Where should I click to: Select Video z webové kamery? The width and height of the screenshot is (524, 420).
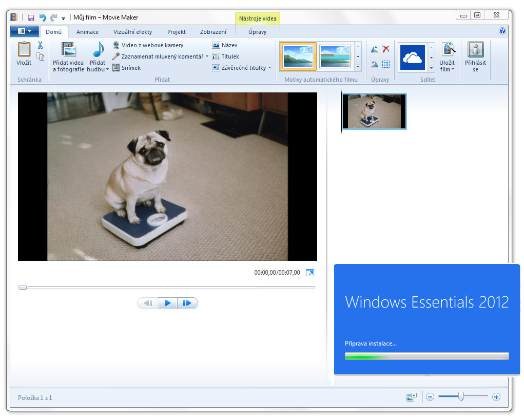148,45
